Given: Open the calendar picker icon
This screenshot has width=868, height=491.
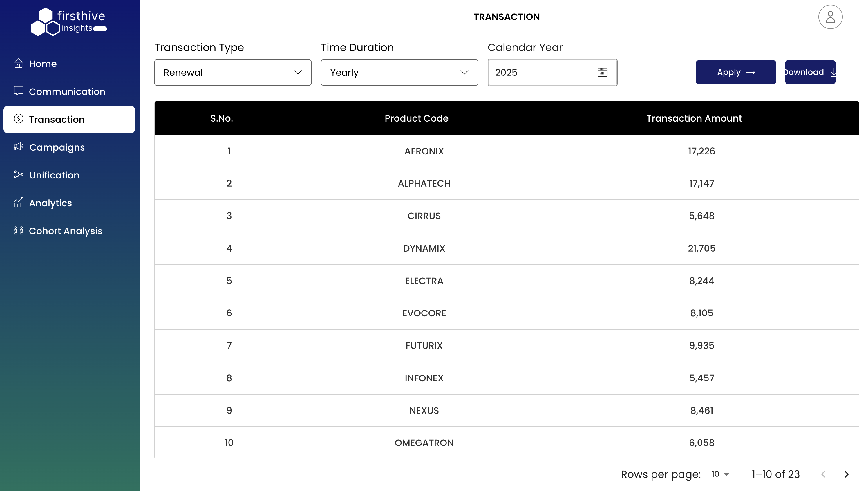Looking at the screenshot, I should tap(602, 73).
